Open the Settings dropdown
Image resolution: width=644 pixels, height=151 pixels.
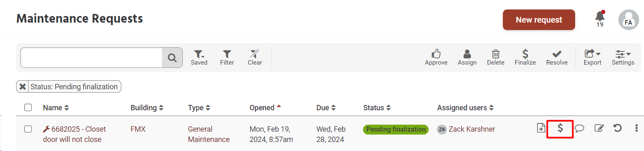point(623,57)
